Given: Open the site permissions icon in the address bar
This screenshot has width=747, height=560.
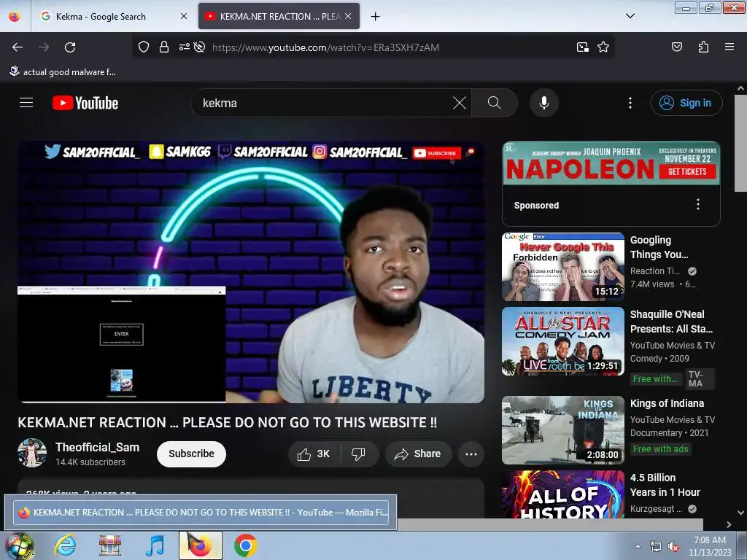Looking at the screenshot, I should (x=184, y=47).
